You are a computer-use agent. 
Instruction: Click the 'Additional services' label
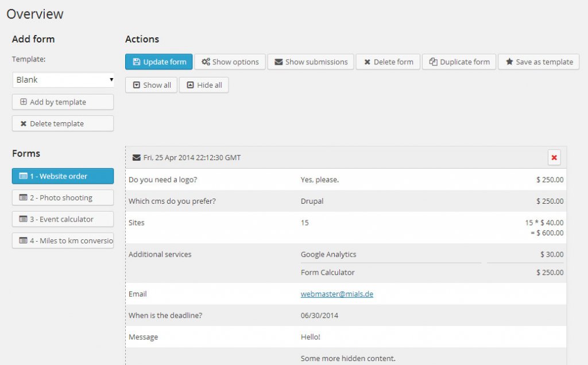(x=160, y=254)
